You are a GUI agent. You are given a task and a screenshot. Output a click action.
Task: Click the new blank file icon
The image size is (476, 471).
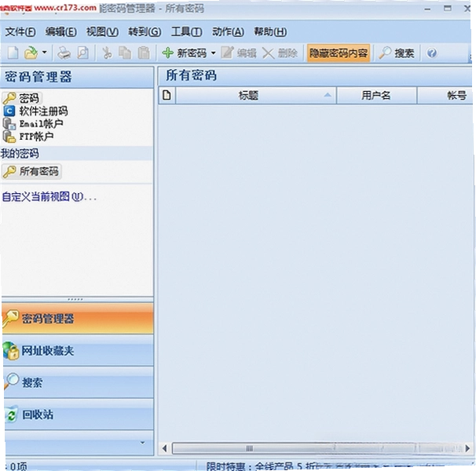coord(13,53)
